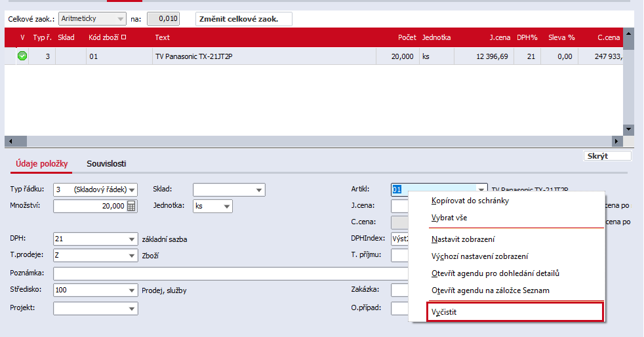
Task: Click the green checkmark status icon in row
Action: pyautogui.click(x=22, y=56)
